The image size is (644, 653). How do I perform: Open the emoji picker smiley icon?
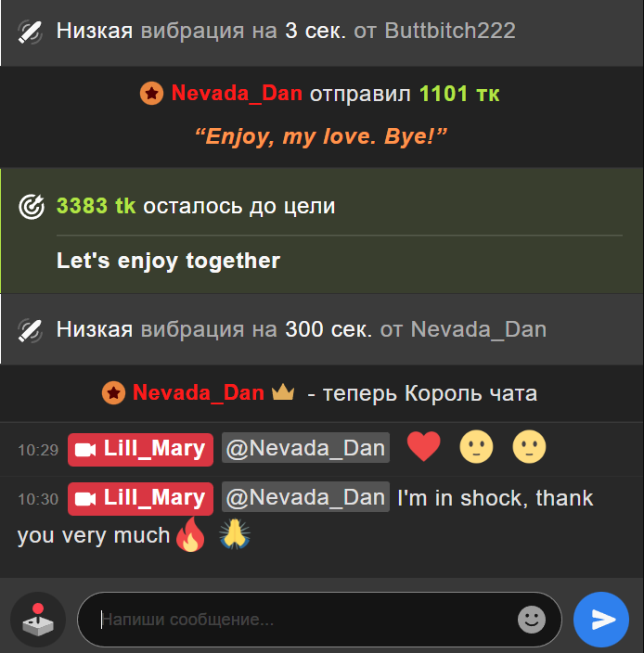click(531, 620)
